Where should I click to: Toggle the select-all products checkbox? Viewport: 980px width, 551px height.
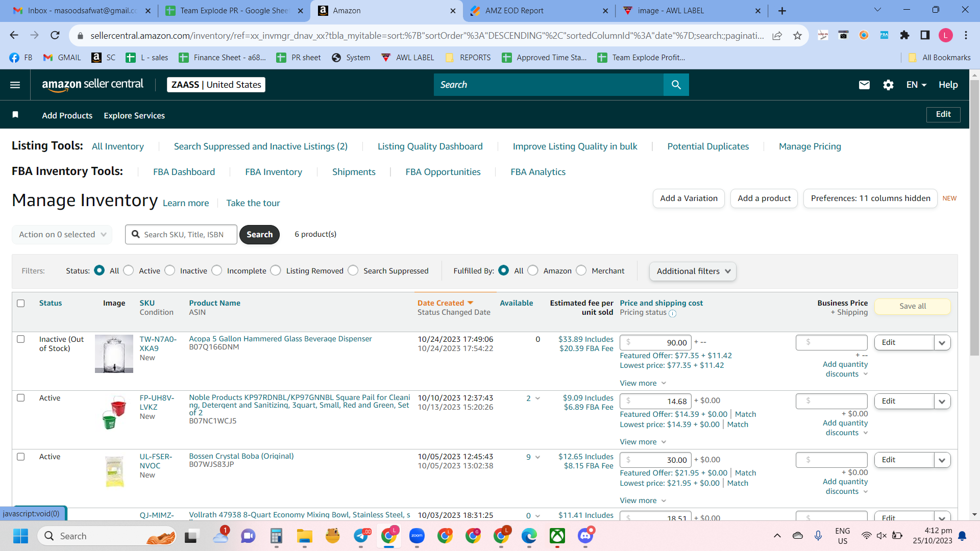coord(21,303)
